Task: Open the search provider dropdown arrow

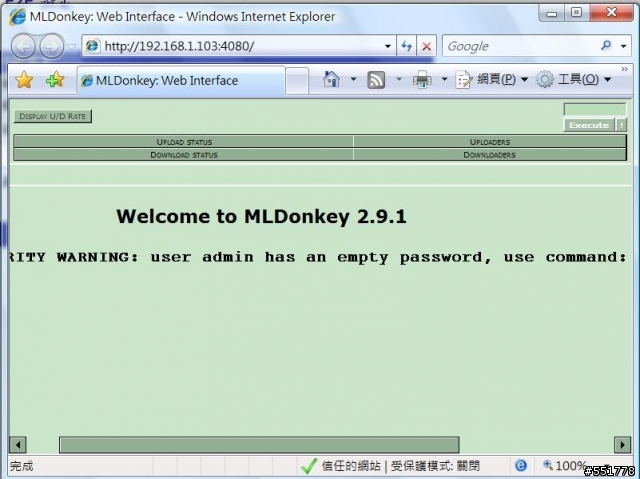Action: coord(624,46)
